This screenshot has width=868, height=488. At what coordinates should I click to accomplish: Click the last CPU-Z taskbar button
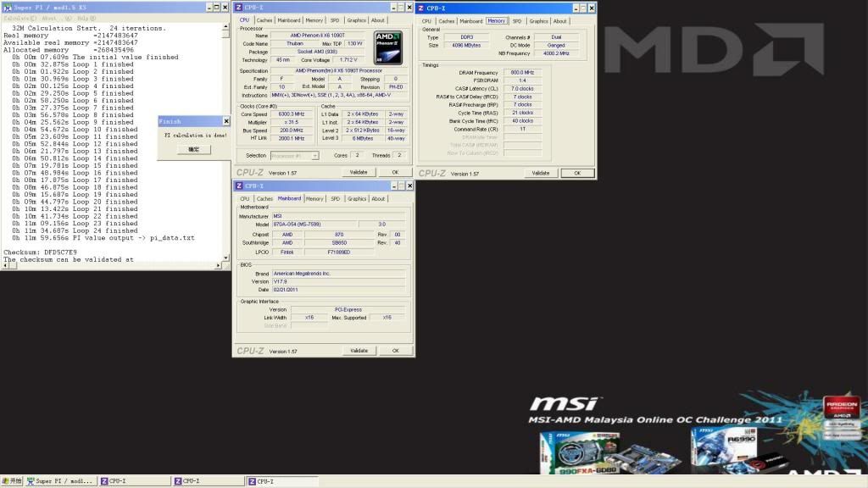pos(281,481)
